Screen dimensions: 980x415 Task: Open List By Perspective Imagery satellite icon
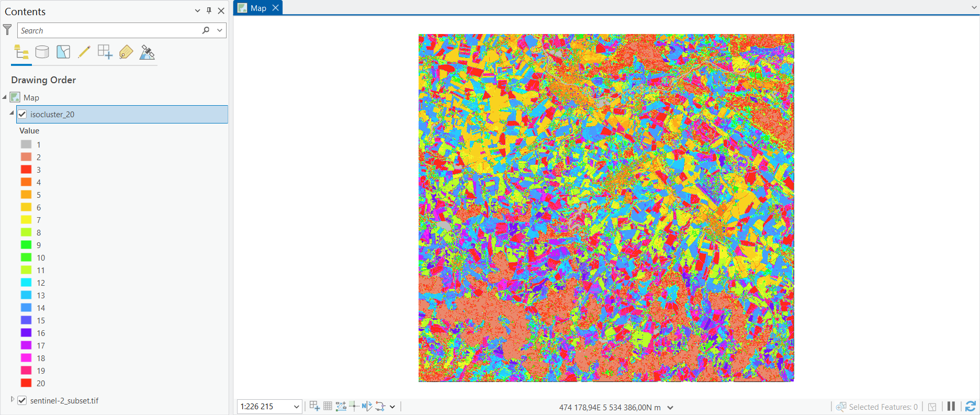coord(147,52)
